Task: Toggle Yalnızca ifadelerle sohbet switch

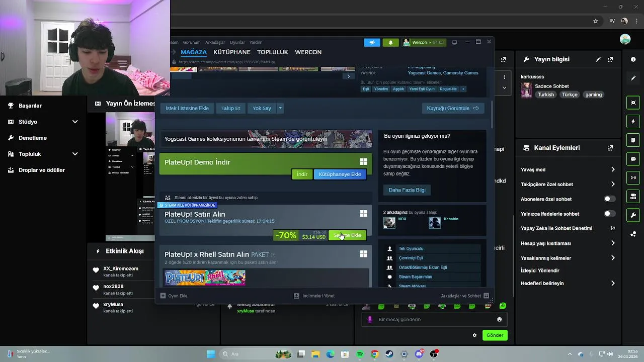Action: coord(609,214)
